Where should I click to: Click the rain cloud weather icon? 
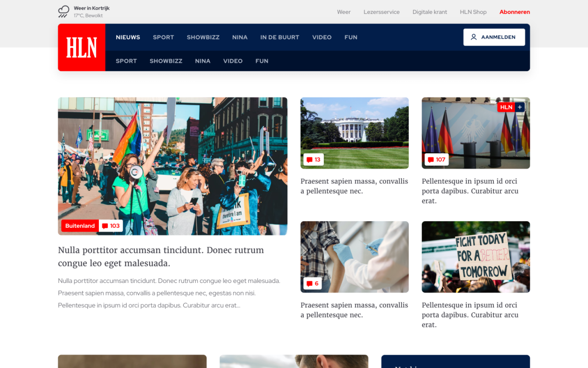64,11
